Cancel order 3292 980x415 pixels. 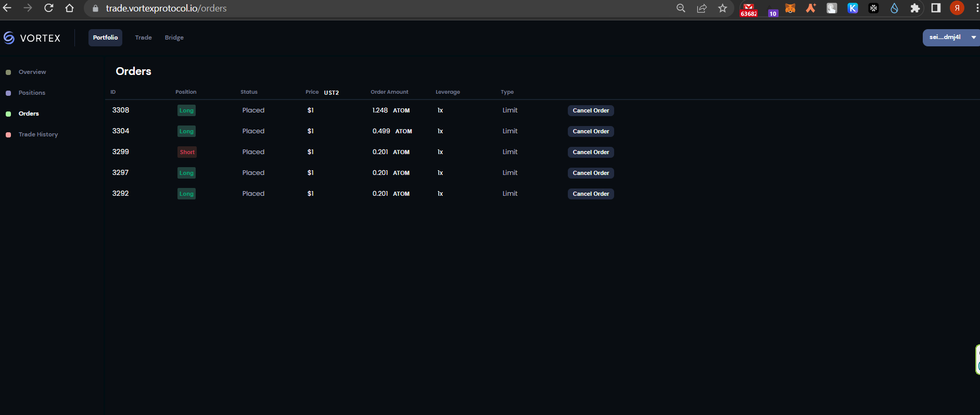591,194
